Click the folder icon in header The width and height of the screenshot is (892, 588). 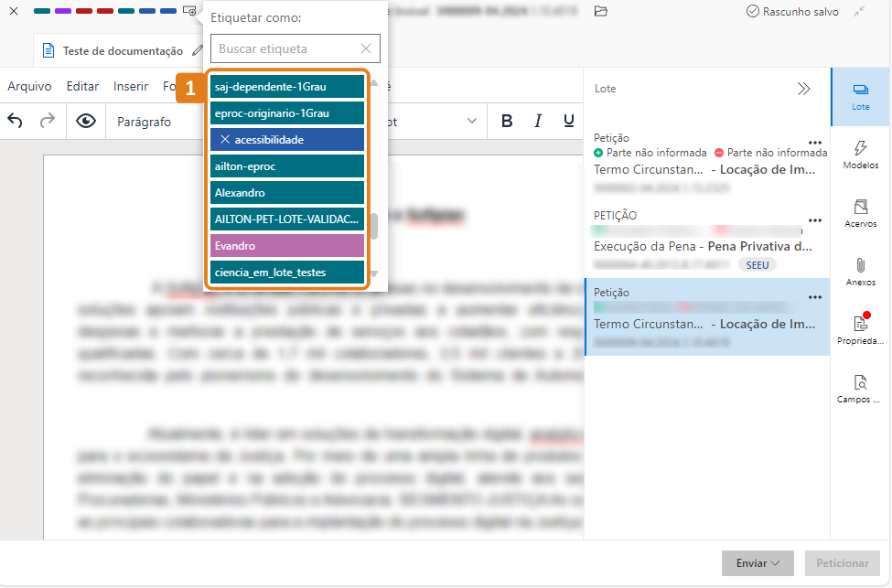601,11
